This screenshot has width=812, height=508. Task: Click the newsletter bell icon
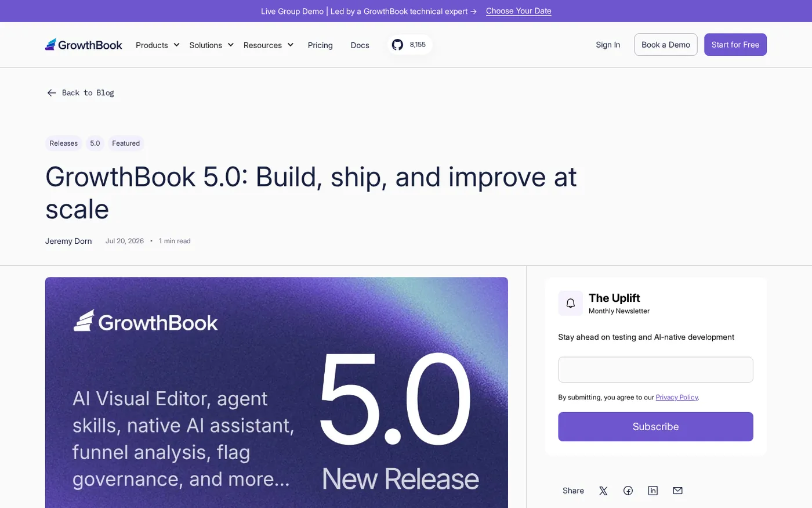click(x=571, y=303)
